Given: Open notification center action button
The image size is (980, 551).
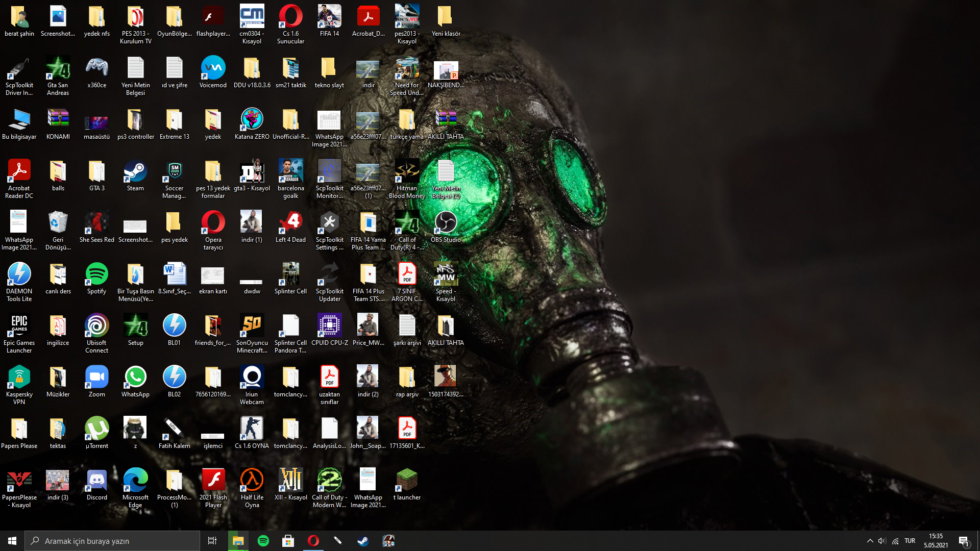Looking at the screenshot, I should 964,541.
